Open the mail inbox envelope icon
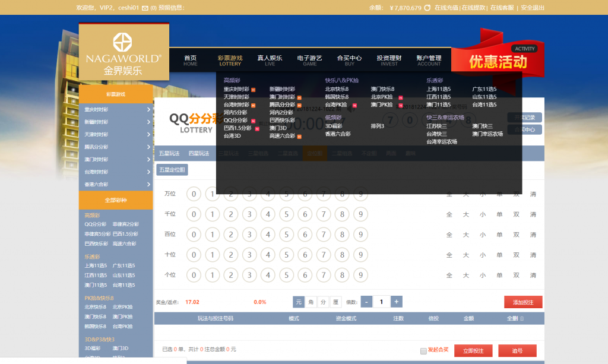Screen dimensions: 608x364 point(145,8)
